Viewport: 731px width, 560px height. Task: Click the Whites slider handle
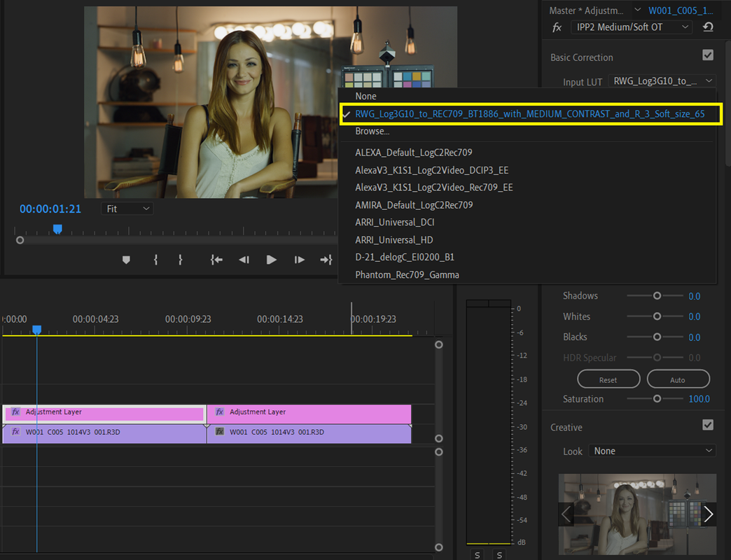tap(657, 316)
